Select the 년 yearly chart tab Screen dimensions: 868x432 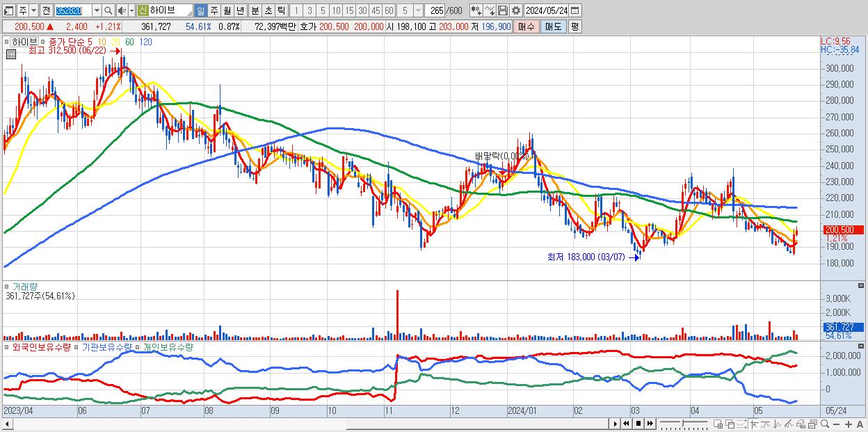tap(240, 10)
